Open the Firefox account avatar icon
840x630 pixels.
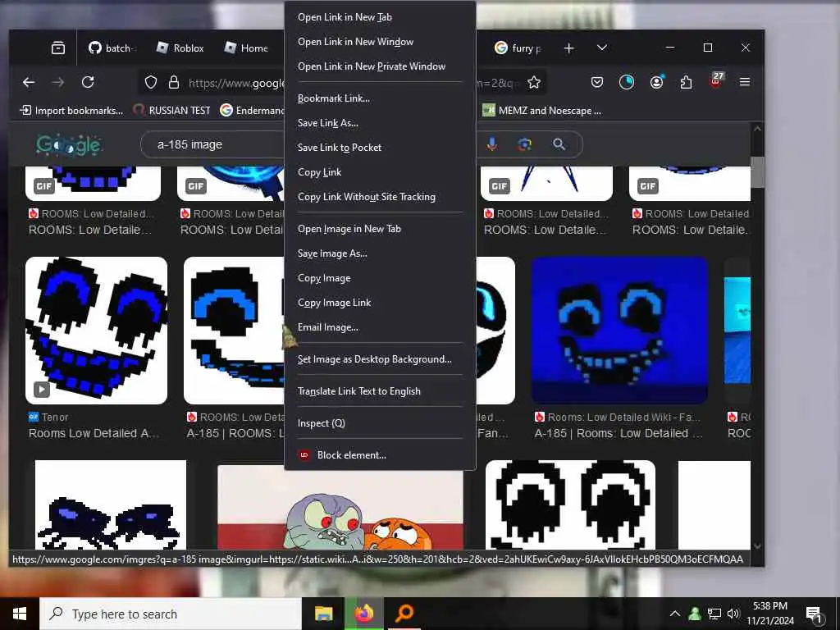[656, 82]
